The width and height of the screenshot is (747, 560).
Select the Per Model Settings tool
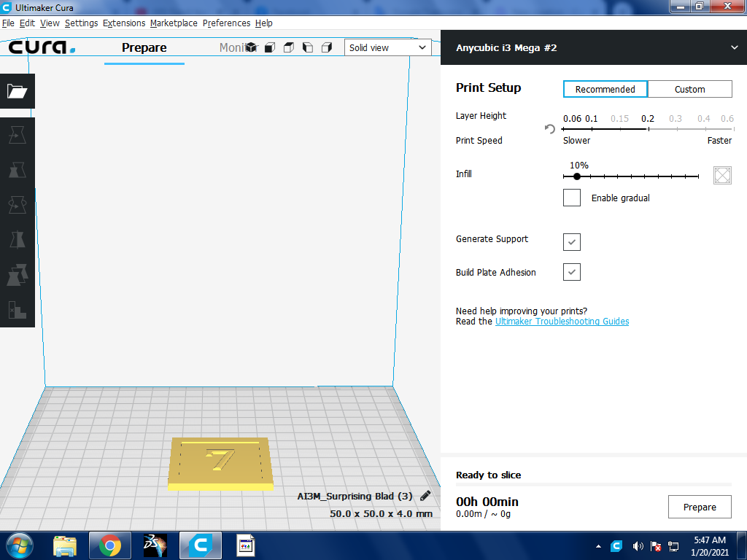[18, 275]
